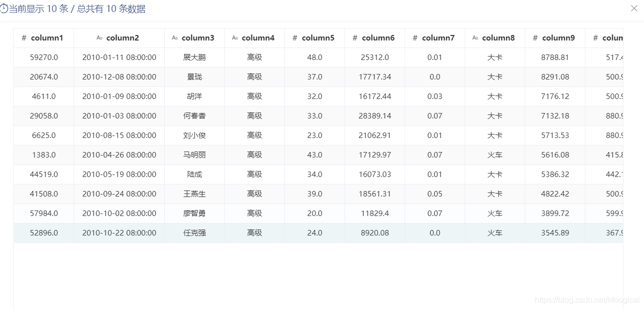
Task: Click the numeric type icon of column1
Action: (x=24, y=38)
